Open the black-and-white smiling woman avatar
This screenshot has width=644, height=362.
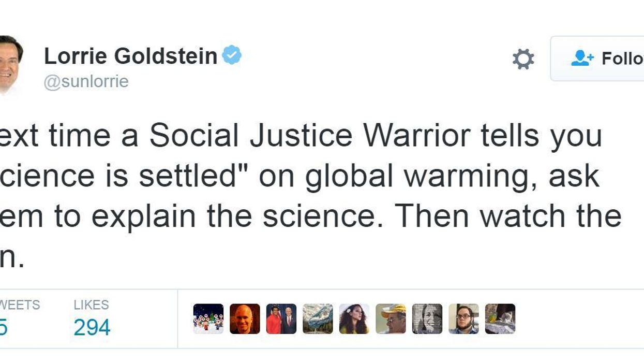point(427,318)
